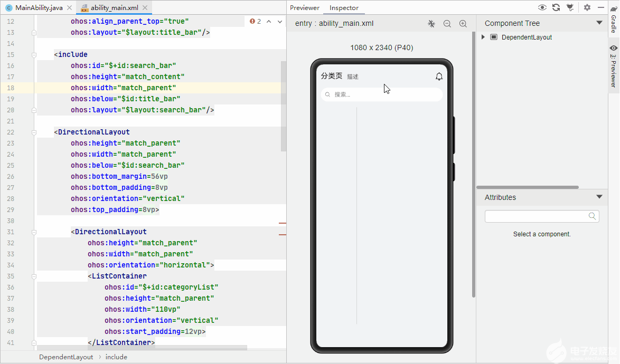The width and height of the screenshot is (620, 364).
Task: Click the plug icon in Previewer toolbar
Action: click(x=570, y=7)
